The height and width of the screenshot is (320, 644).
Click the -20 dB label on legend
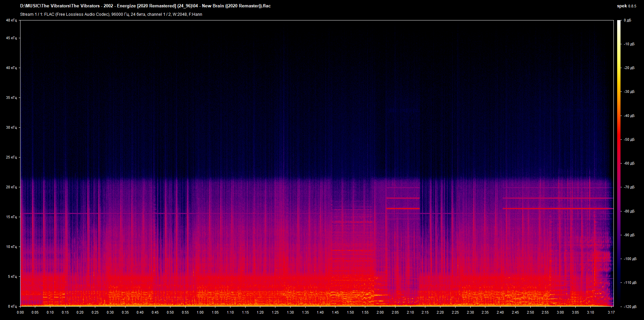pos(629,68)
